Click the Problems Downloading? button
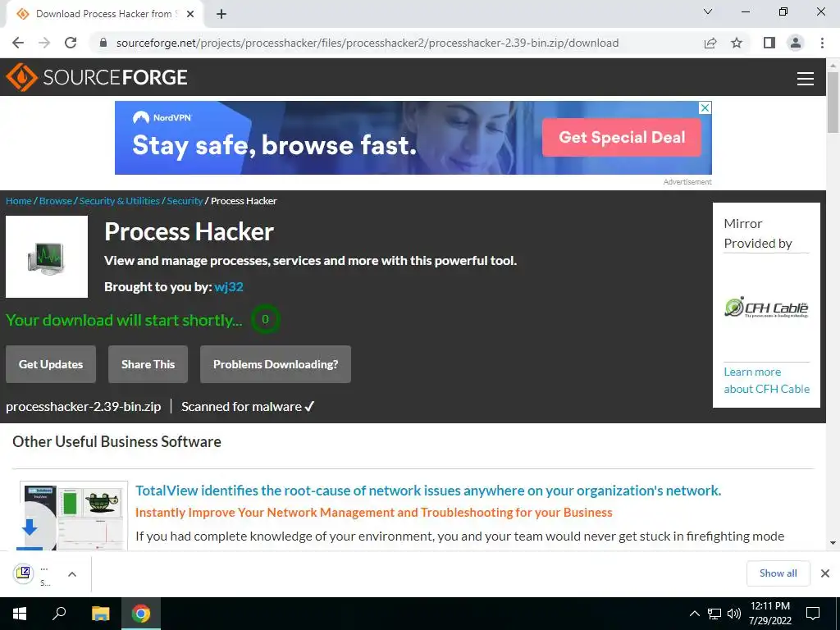This screenshot has height=630, width=840. tap(276, 364)
